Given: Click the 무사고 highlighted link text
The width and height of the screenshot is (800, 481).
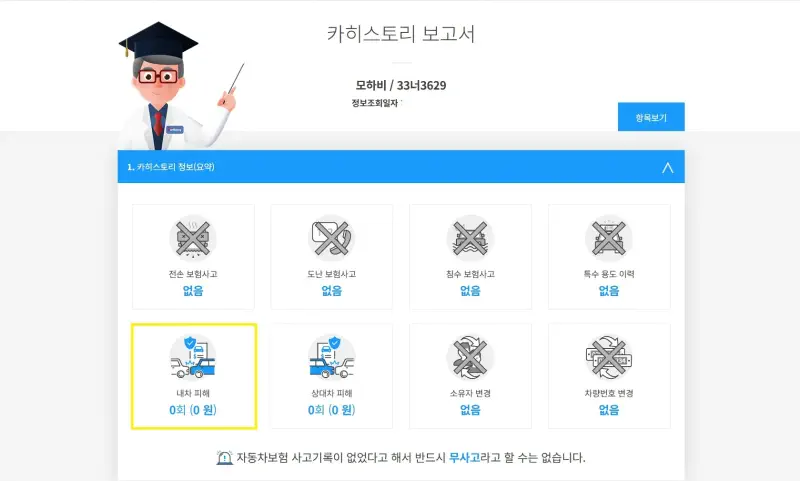Looking at the screenshot, I should click(464, 458).
